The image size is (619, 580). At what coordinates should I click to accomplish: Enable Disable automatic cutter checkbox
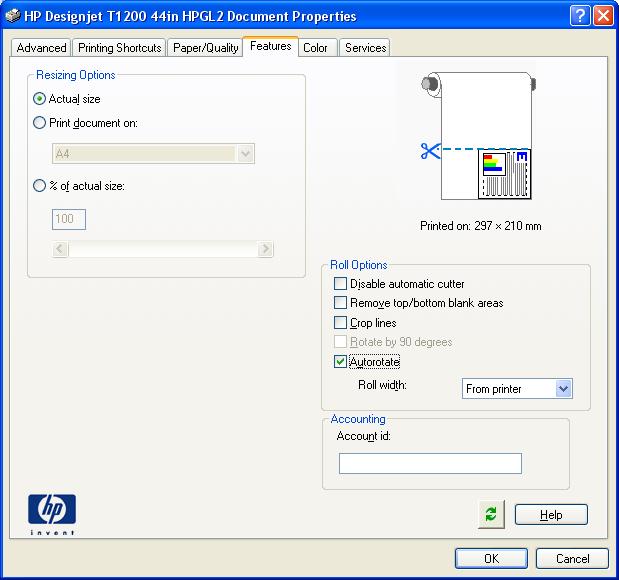[x=340, y=283]
